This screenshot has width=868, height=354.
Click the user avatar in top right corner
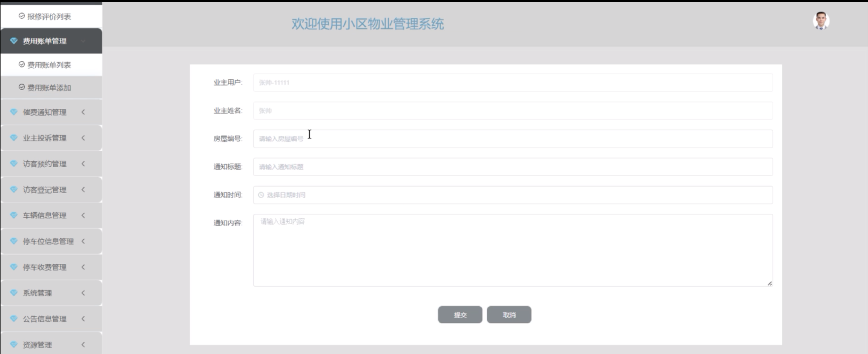(x=820, y=21)
